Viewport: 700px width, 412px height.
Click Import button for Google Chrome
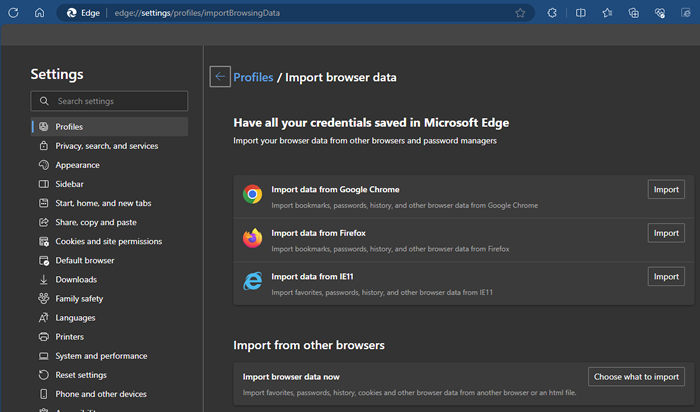666,190
